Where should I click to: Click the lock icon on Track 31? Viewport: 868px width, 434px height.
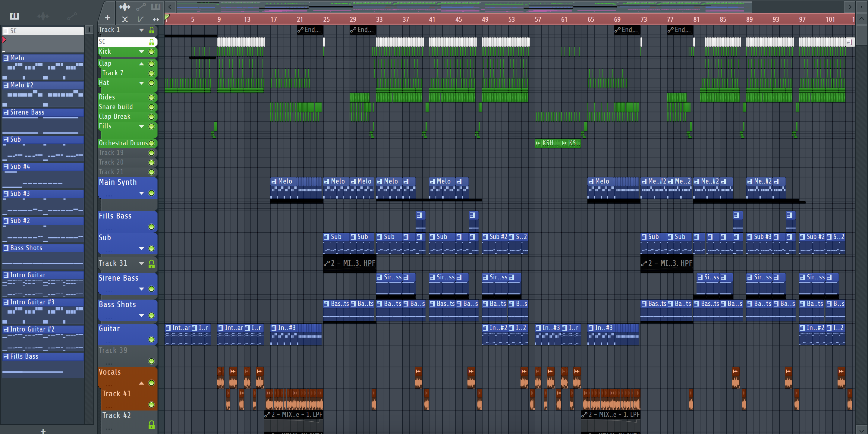pyautogui.click(x=152, y=264)
